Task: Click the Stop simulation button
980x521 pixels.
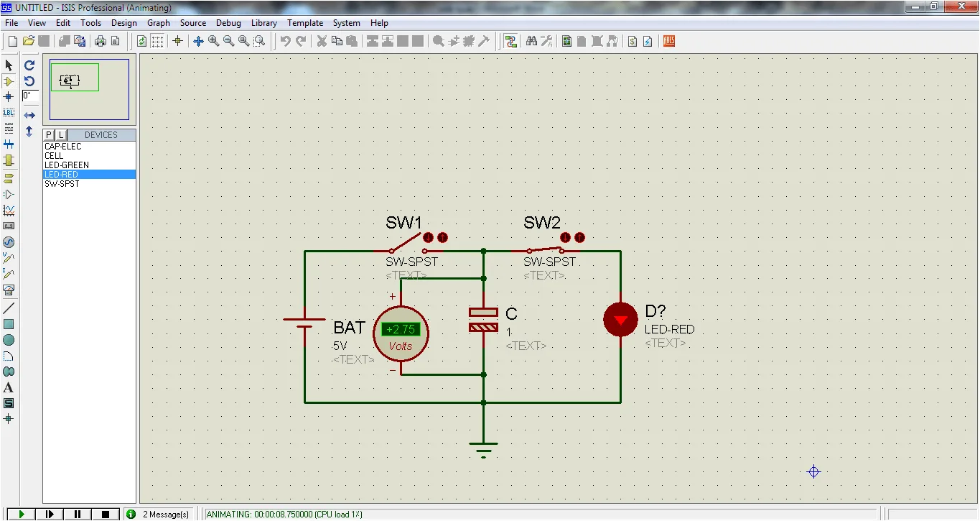Action: pos(106,514)
